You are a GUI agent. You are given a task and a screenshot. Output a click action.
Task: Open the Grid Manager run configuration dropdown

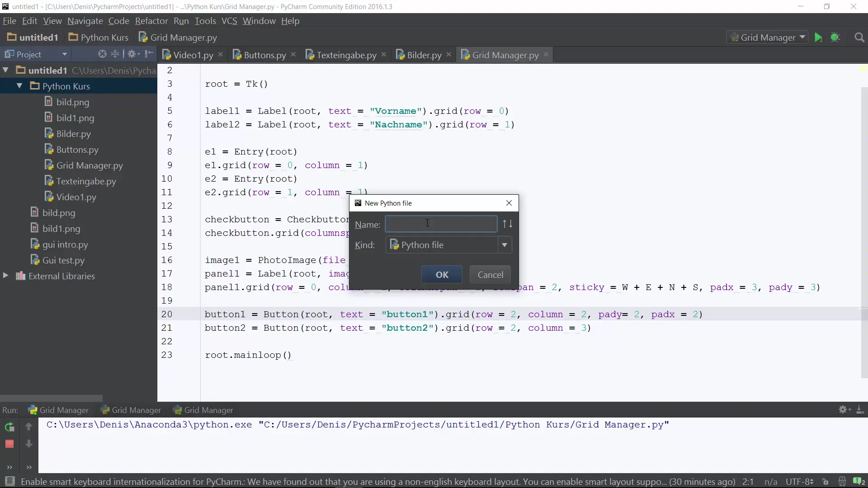click(x=768, y=38)
